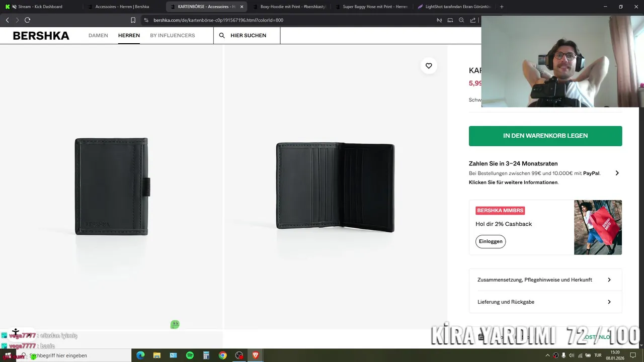Open Google Chrome from the taskbar
The image size is (644, 362).
pos(222,355)
